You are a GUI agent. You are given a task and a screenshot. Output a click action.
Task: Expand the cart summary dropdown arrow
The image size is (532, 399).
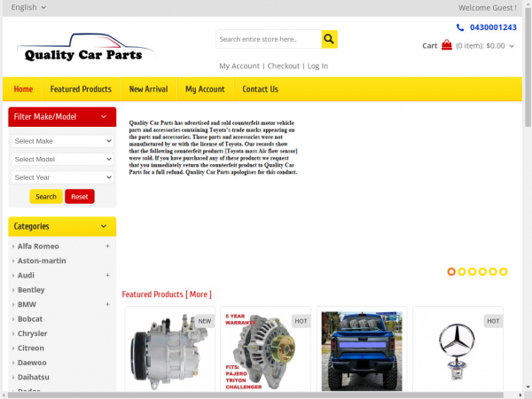512,46
